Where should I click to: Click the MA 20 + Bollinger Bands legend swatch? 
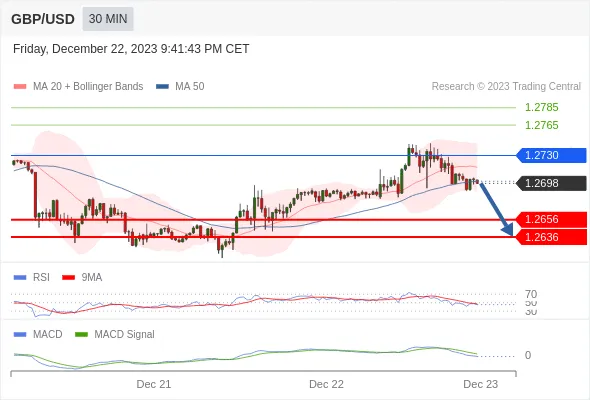point(20,87)
